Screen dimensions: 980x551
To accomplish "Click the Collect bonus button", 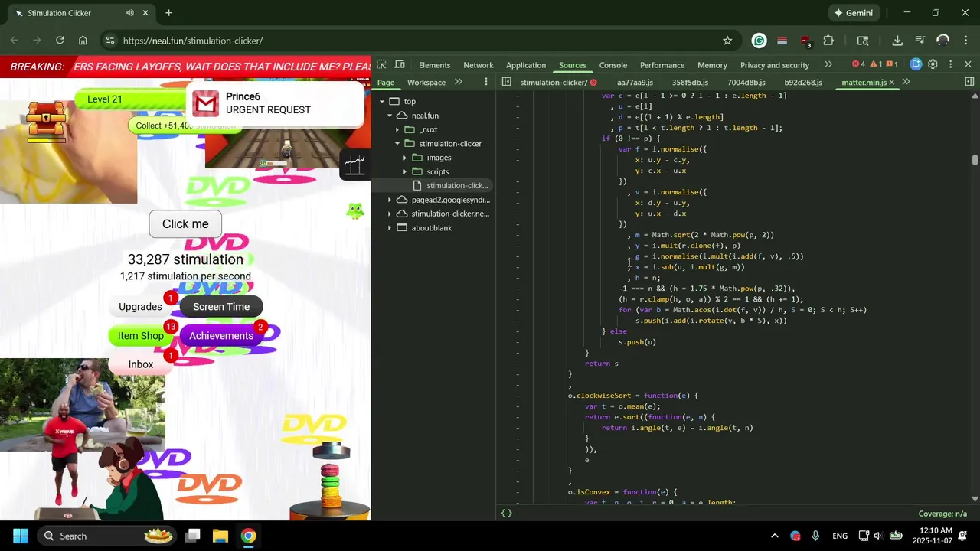I will point(184,126).
